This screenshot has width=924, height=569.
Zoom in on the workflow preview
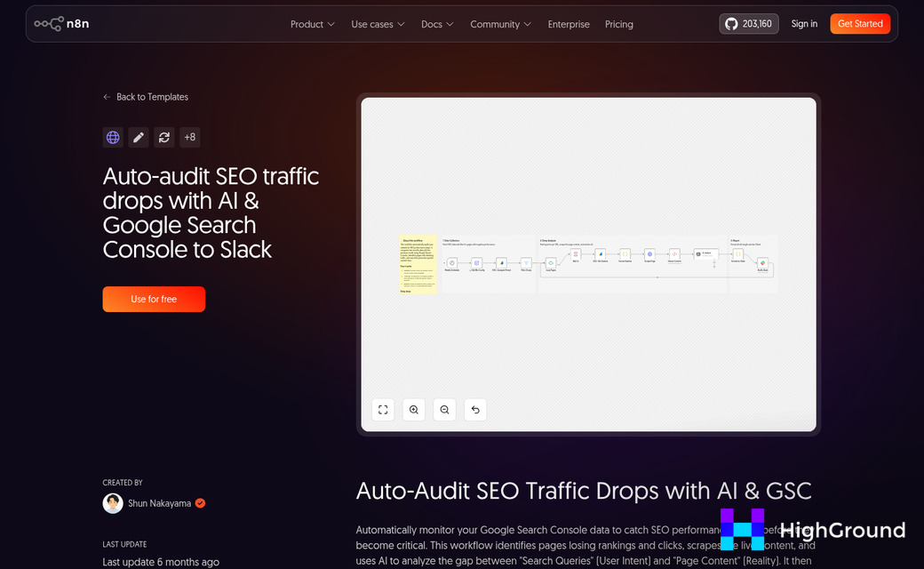[414, 410]
